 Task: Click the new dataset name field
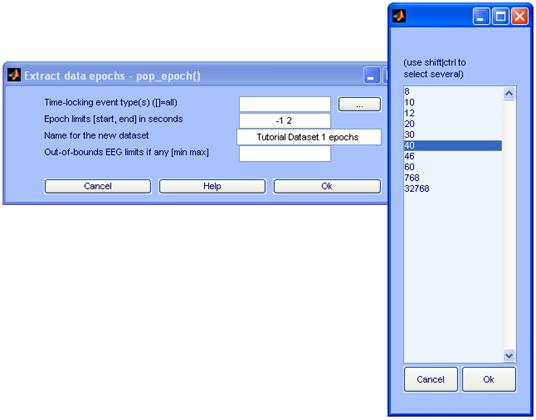point(309,137)
